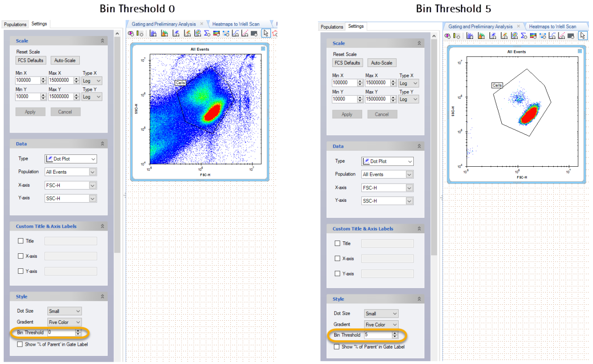Click Auto-Scale button in left Bin Threshold 0 panel
Screen dimensions: 593x364
coord(65,60)
